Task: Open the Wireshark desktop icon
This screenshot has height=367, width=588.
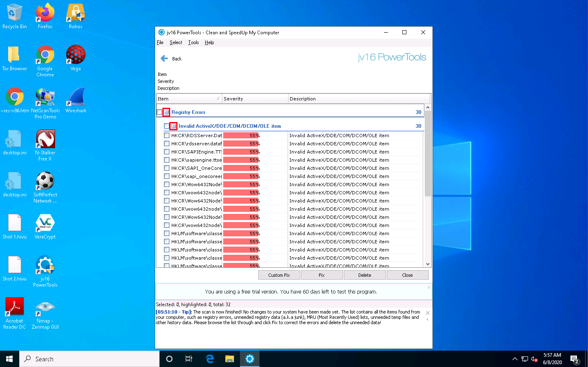Action: click(75, 100)
